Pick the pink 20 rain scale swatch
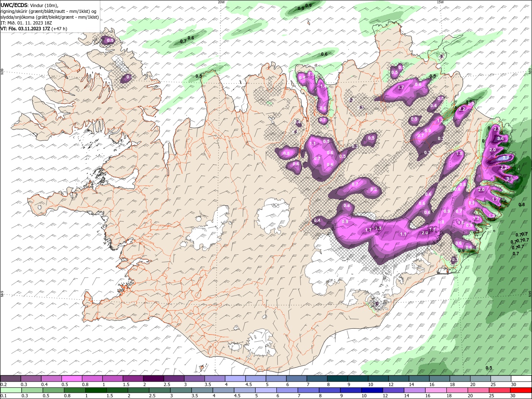The image size is (532, 399). pos(478,390)
